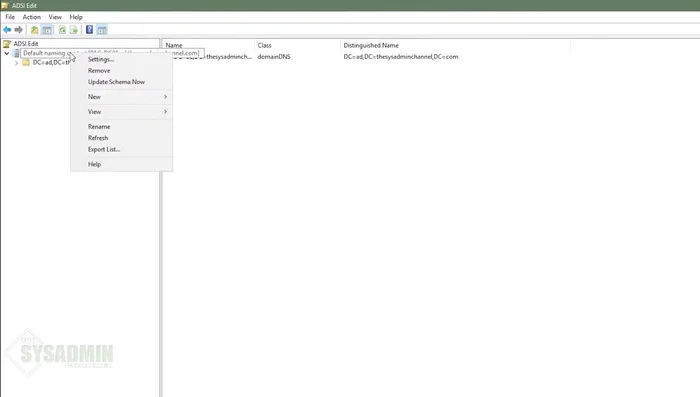The image size is (700, 397).
Task: Open the New submenu in context menu
Action: pyautogui.click(x=121, y=96)
